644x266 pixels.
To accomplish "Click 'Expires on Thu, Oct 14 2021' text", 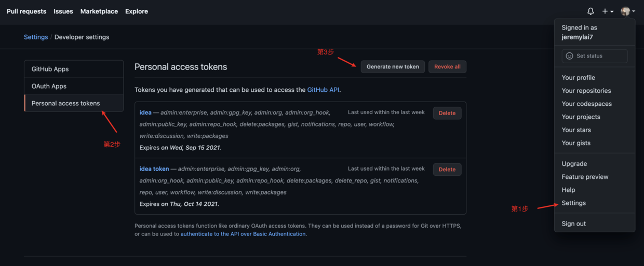I will pyautogui.click(x=179, y=204).
